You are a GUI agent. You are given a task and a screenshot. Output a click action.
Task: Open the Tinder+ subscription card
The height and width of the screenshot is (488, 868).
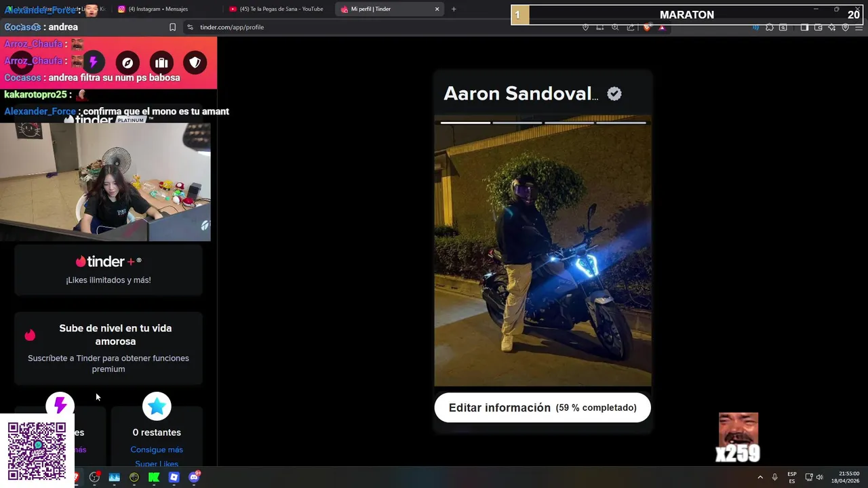pos(108,270)
